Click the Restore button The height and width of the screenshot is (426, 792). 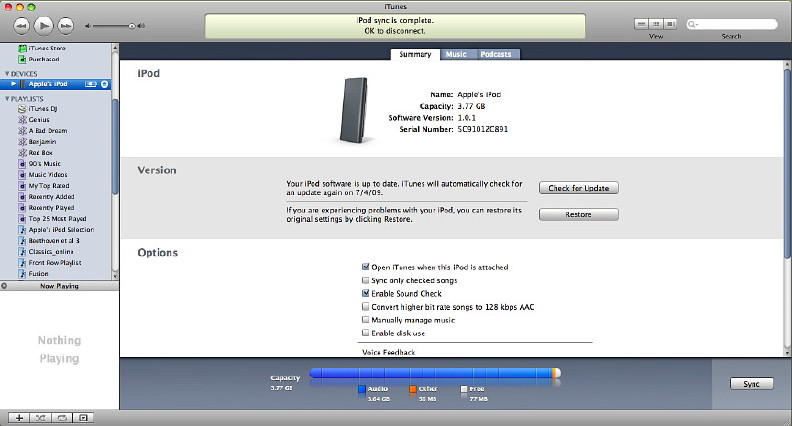pos(579,214)
